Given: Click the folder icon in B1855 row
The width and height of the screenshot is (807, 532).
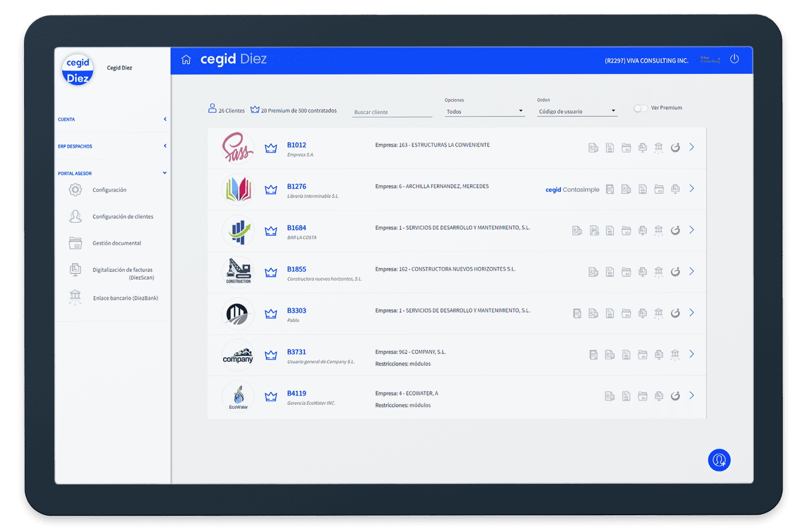Looking at the screenshot, I should pyautogui.click(x=626, y=272).
